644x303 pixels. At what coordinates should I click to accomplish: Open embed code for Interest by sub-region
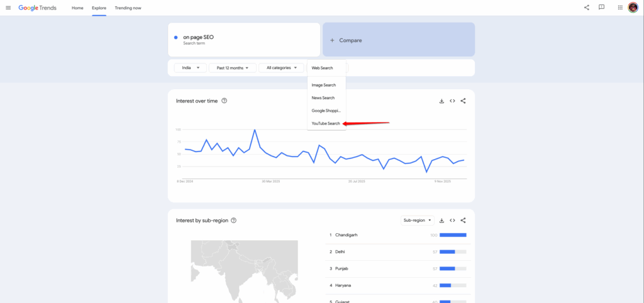[x=452, y=221]
